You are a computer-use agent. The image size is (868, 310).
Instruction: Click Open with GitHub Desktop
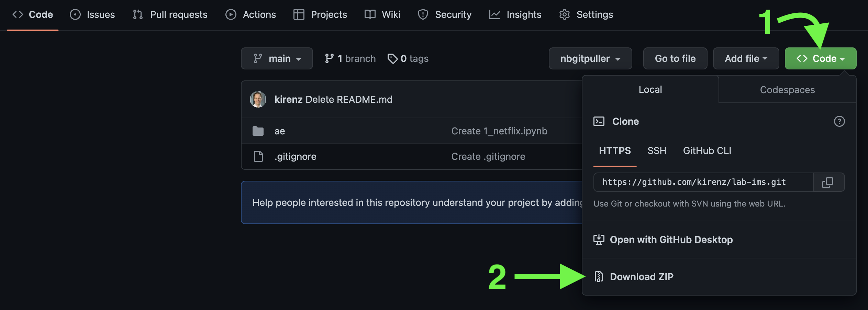point(671,240)
